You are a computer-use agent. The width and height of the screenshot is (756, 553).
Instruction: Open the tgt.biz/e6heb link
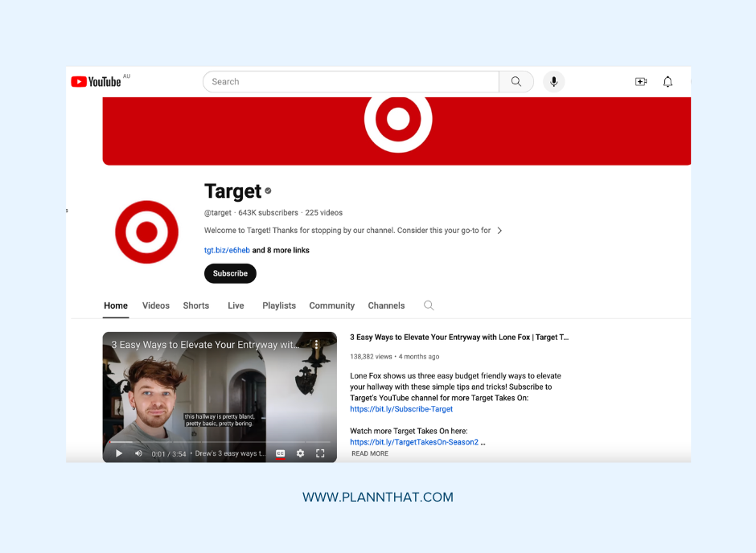point(227,250)
